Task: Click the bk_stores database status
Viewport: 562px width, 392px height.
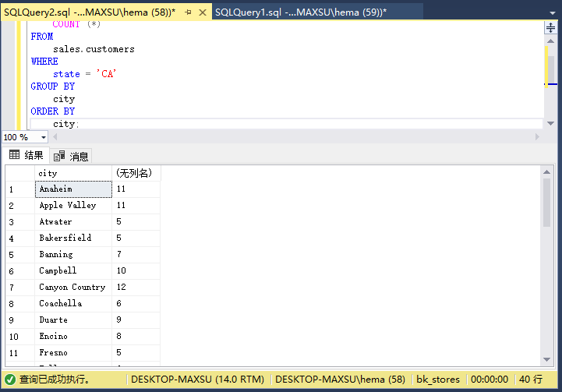Action: tap(438, 379)
